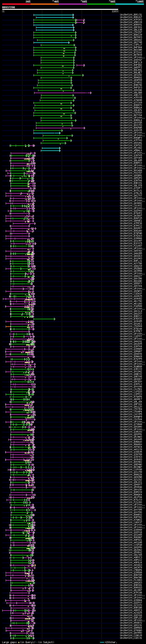Click the long purple alignment bar of Q8LDB8

[x=63, y=93]
